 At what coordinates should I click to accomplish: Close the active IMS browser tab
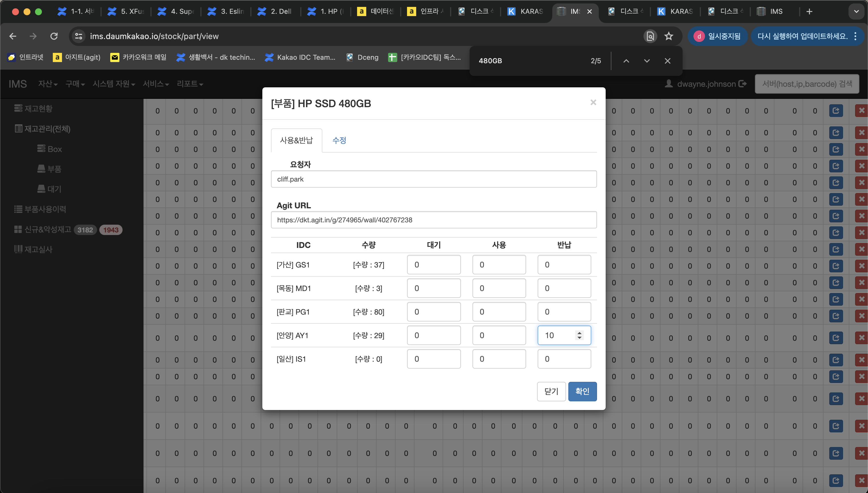coord(590,11)
